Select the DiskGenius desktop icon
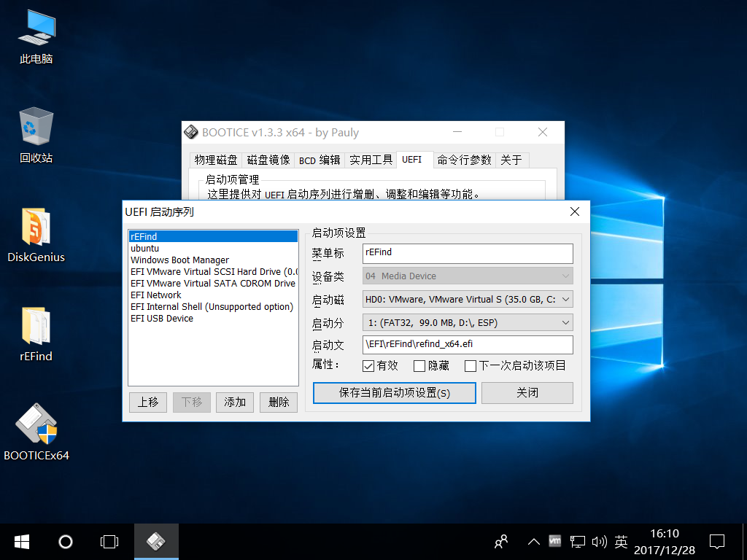The image size is (747, 560). click(x=36, y=236)
